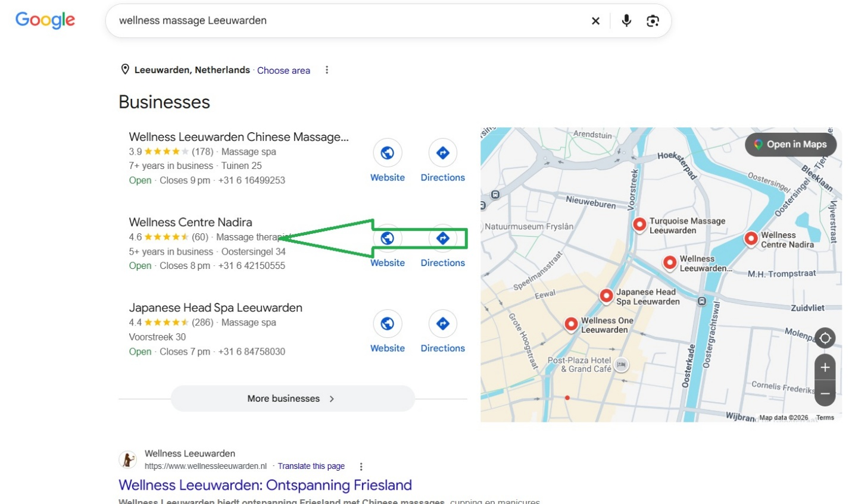Open the more options dots beside Choose area

pos(327,70)
